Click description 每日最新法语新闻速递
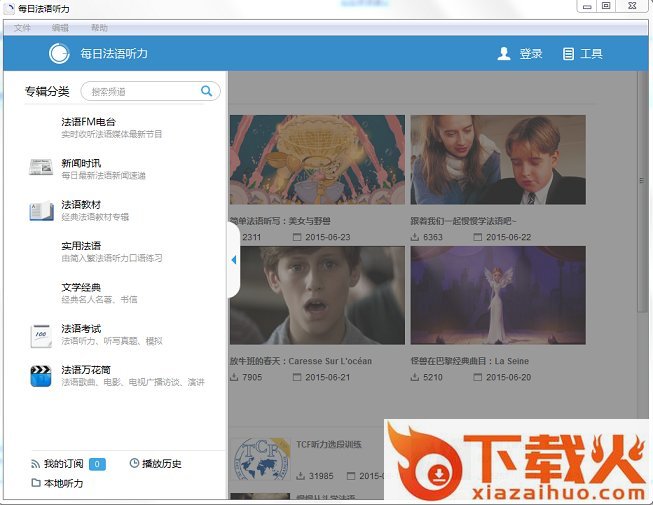Viewport: 653px width, 505px height. (x=103, y=175)
